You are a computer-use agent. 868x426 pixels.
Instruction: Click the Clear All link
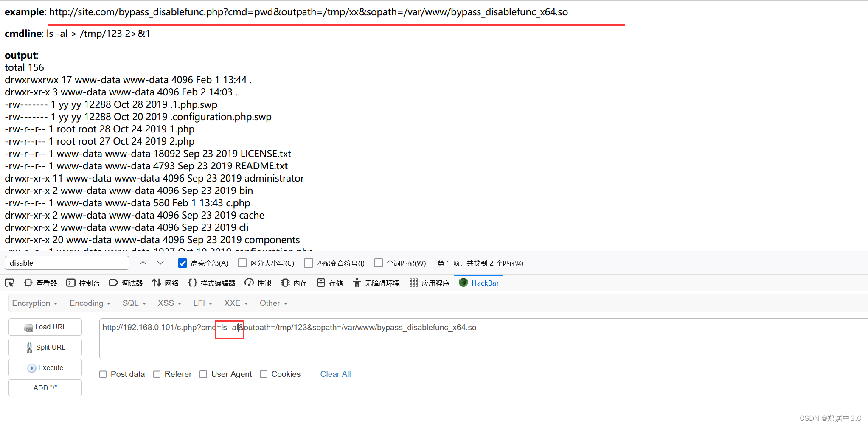335,374
